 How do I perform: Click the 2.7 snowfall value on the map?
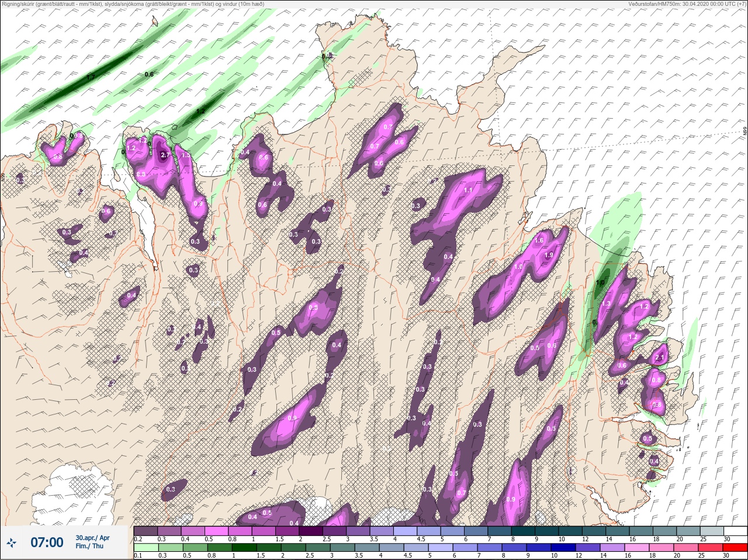pyautogui.click(x=165, y=155)
